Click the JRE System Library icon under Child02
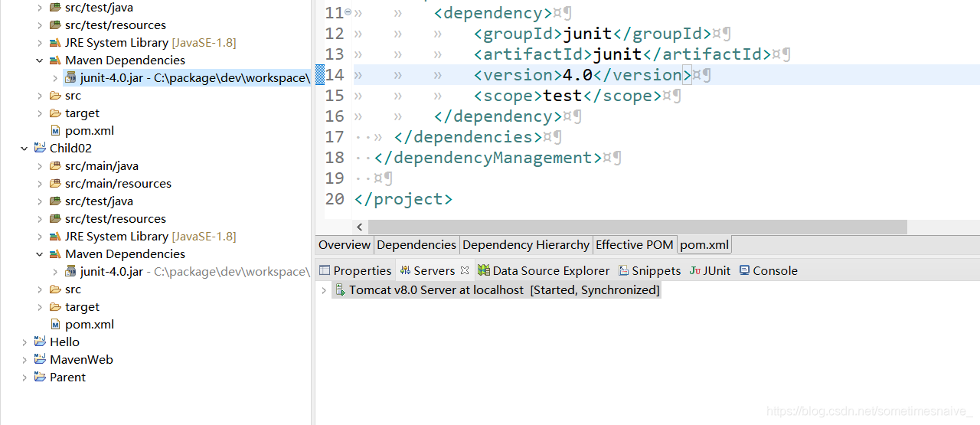Screen dimensions: 980x425 [x=55, y=236]
